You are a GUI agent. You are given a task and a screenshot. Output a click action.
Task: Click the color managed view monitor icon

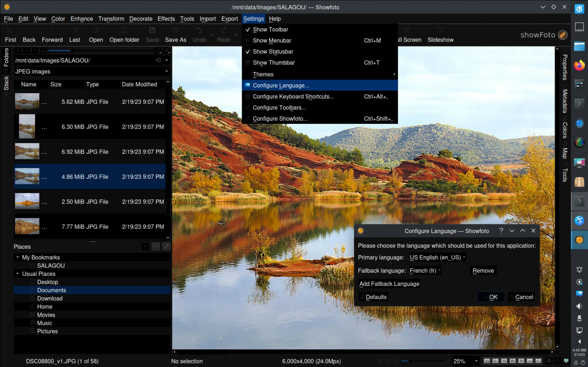point(566,361)
